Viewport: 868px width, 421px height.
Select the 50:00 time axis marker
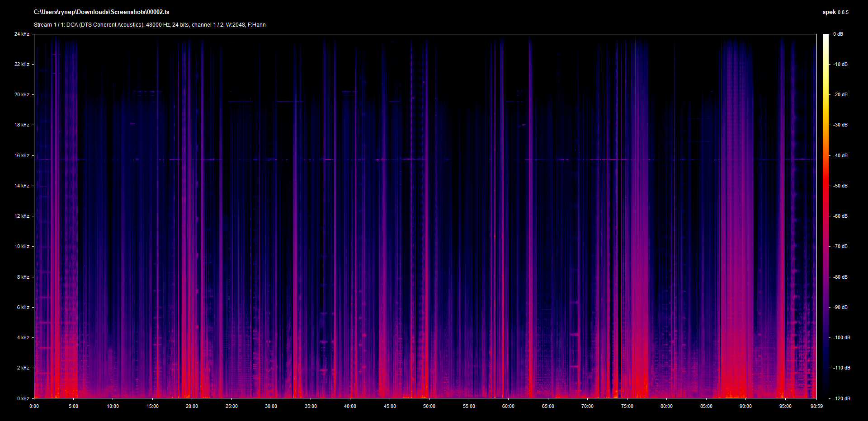(x=429, y=407)
